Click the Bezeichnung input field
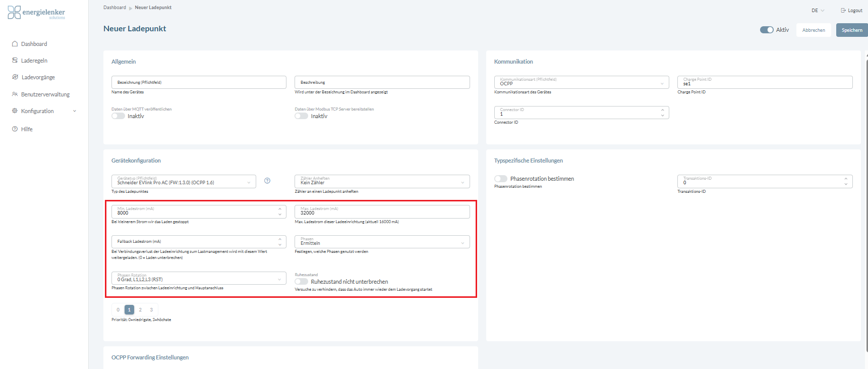This screenshot has height=369, width=868. coord(199,82)
